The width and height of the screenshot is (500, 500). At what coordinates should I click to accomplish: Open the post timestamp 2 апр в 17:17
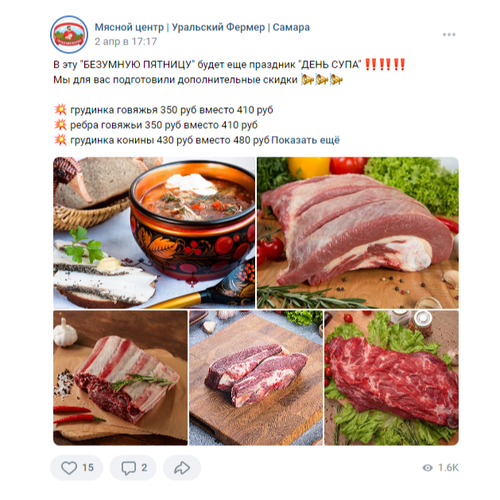click(x=126, y=41)
